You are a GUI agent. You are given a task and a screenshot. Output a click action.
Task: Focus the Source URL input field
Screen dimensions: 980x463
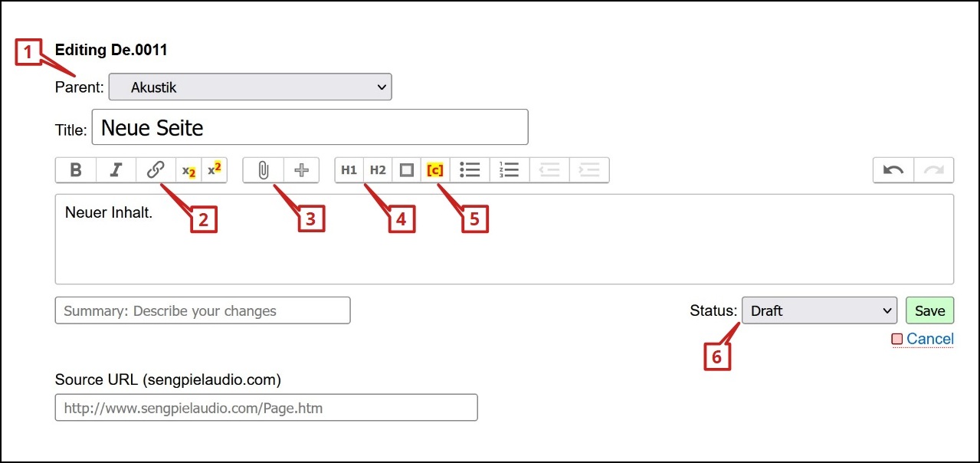point(266,408)
